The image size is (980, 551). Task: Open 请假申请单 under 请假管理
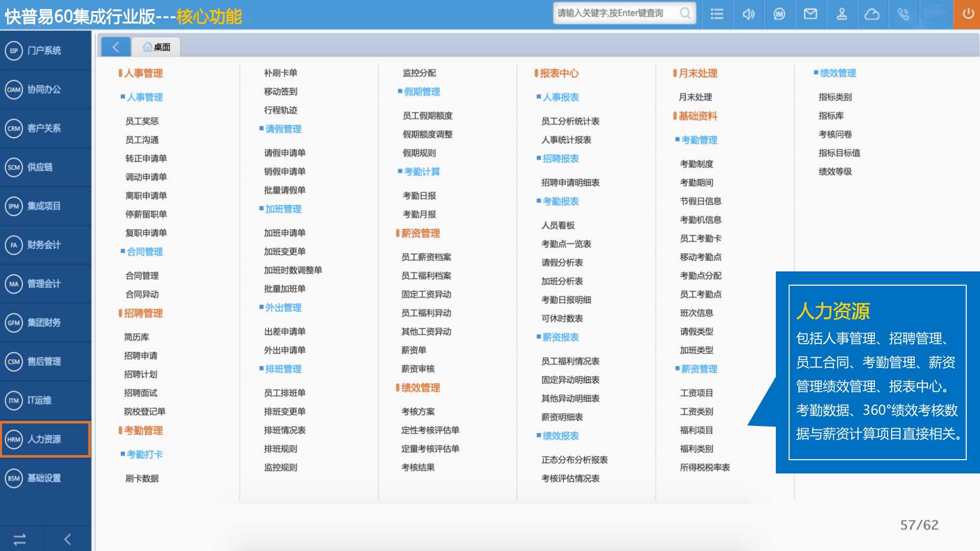[x=284, y=153]
